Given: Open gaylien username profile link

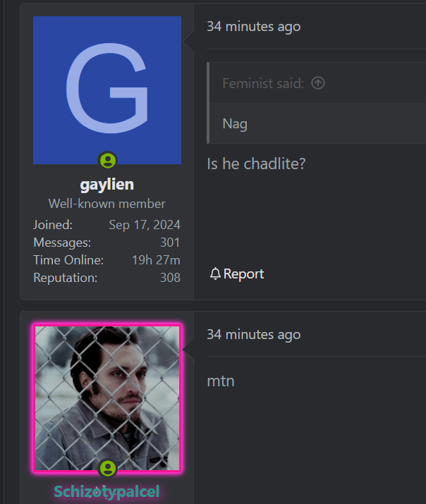Looking at the screenshot, I should tap(107, 185).
